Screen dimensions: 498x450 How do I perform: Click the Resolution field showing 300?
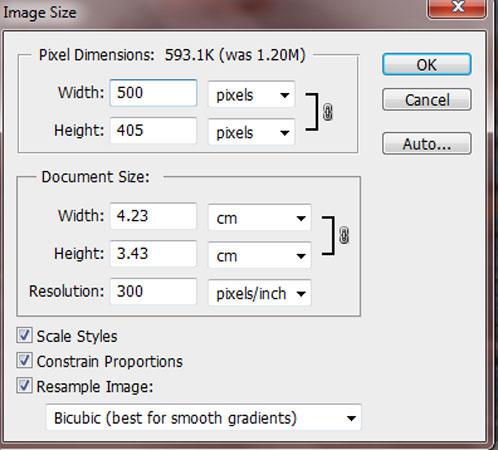[x=153, y=291]
